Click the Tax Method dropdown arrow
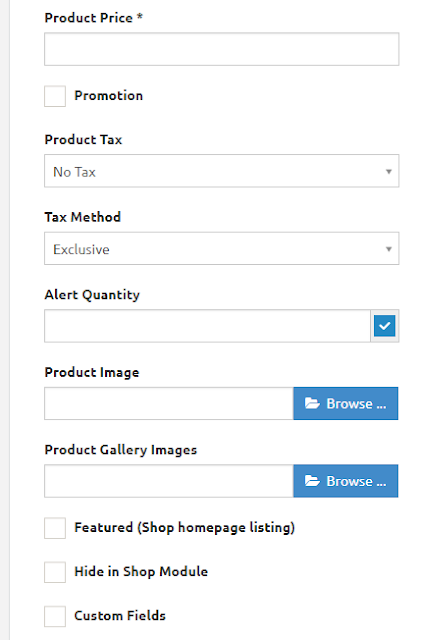 [389, 249]
